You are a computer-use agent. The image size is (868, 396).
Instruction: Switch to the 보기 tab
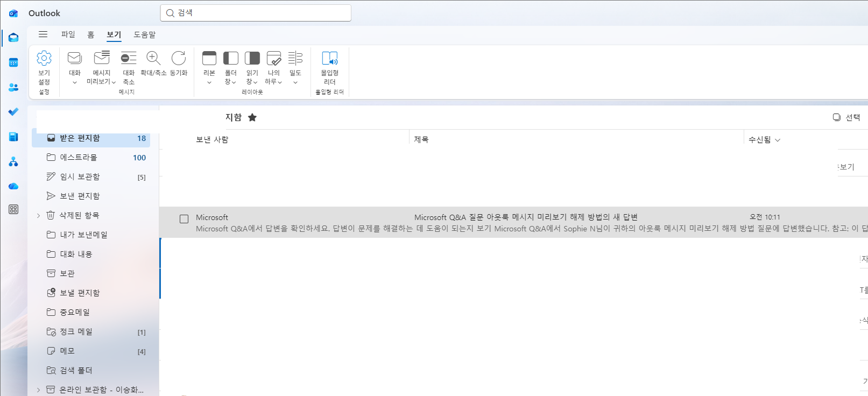[x=114, y=34]
